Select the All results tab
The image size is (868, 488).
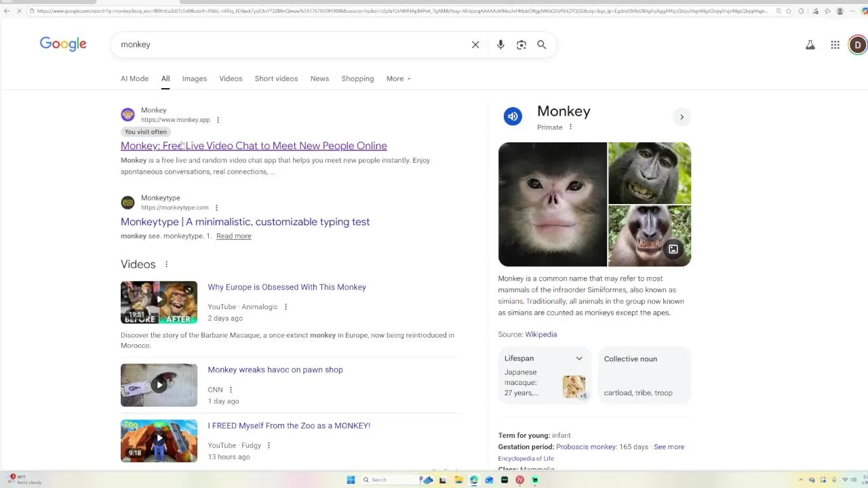tap(165, 79)
